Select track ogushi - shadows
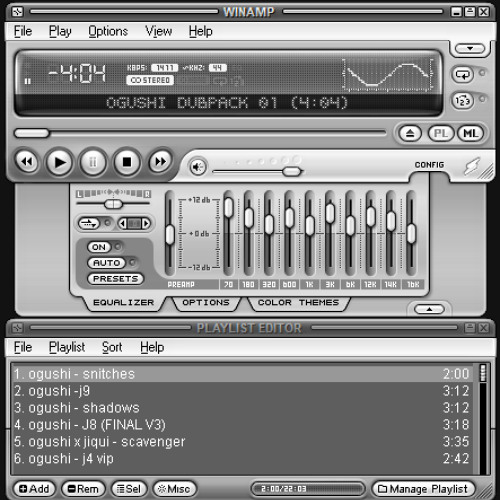 242,408
